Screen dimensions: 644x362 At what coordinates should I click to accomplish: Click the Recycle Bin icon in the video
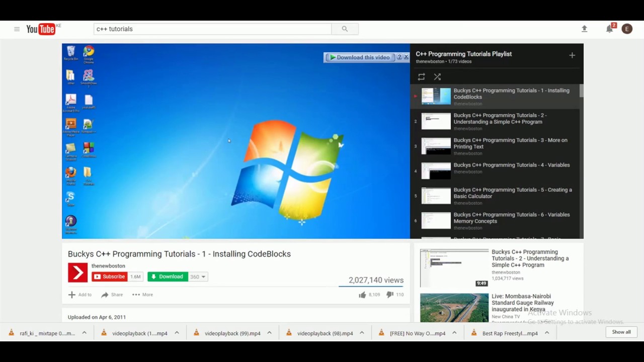click(71, 53)
